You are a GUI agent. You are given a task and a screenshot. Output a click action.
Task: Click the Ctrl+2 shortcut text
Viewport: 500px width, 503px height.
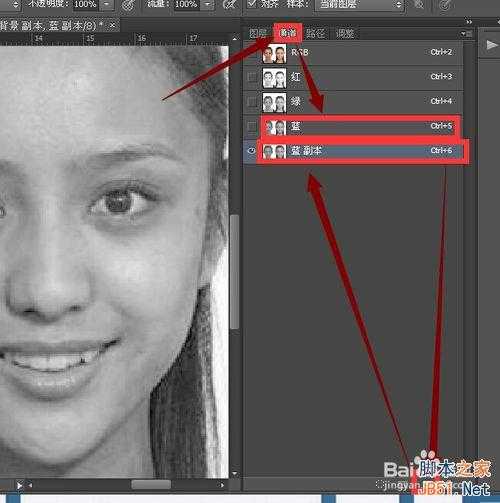pos(441,52)
